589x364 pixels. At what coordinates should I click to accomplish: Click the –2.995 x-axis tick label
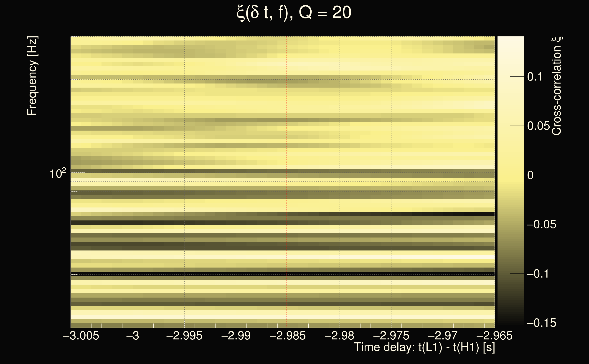coord(184,336)
